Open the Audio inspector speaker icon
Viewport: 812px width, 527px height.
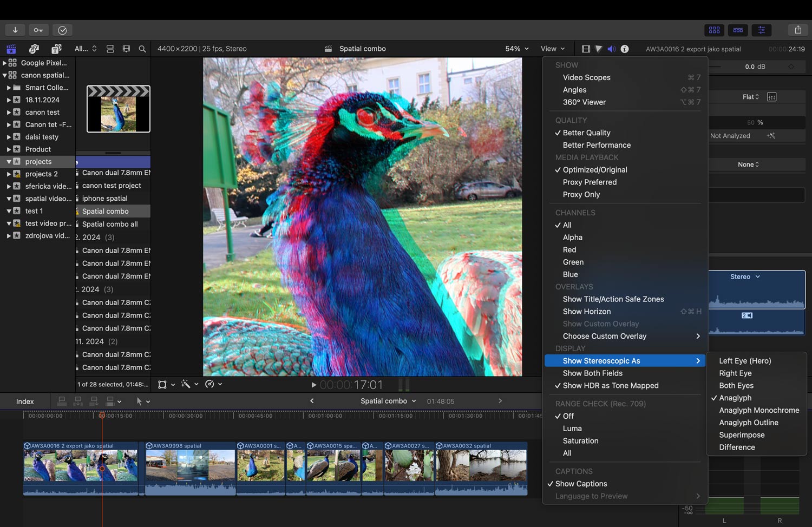[612, 49]
